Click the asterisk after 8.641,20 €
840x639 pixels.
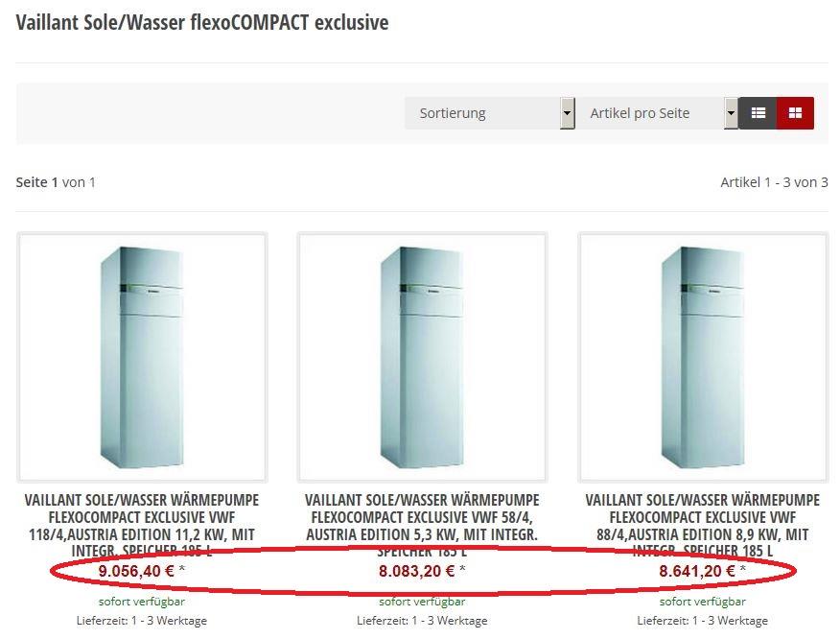coord(742,569)
